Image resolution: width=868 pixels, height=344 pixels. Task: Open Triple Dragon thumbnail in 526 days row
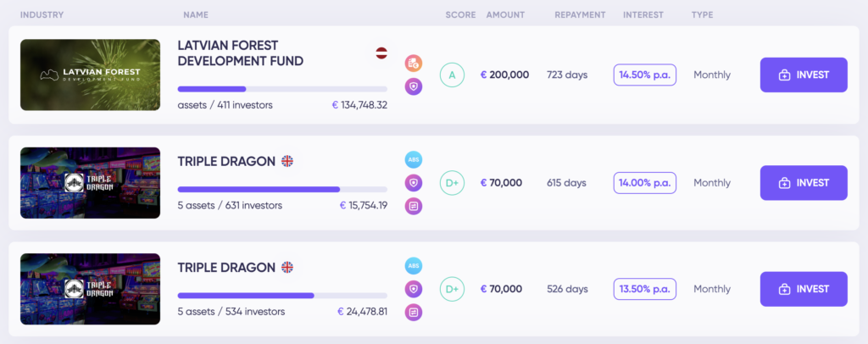[x=90, y=289]
